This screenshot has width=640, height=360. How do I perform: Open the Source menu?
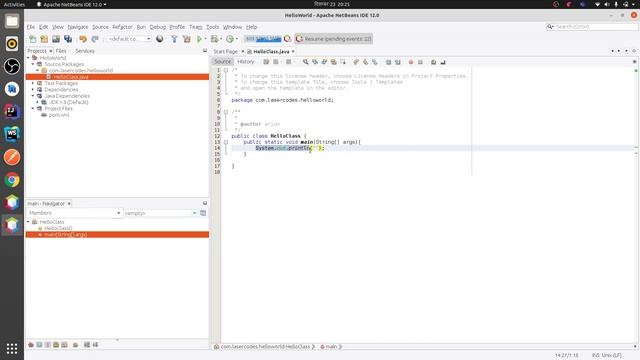(x=100, y=27)
